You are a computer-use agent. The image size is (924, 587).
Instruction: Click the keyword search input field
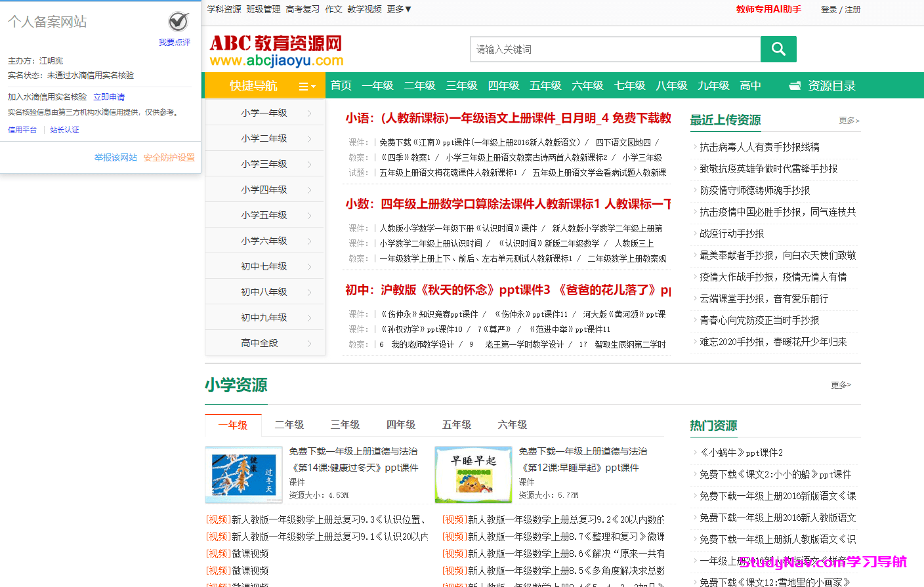tap(615, 49)
